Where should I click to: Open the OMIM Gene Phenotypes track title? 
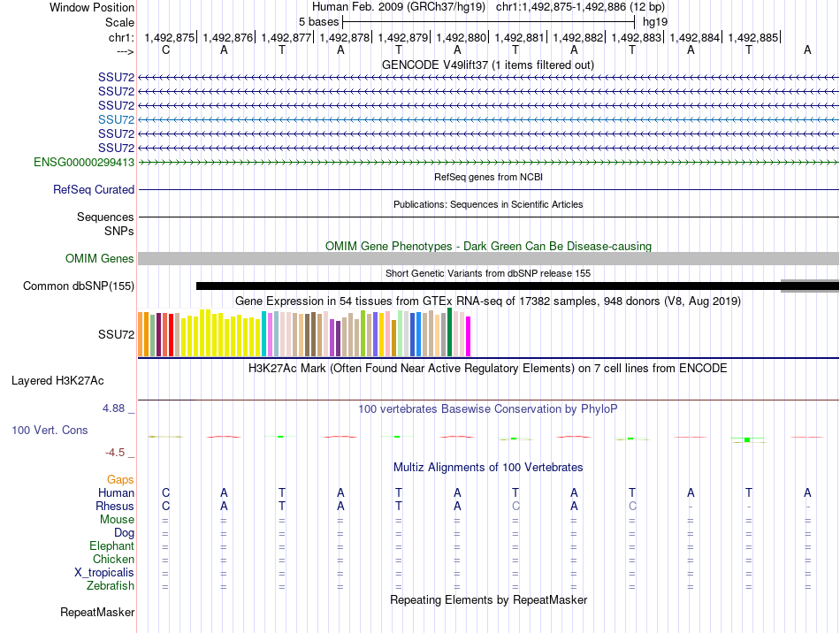pyautogui.click(x=488, y=247)
